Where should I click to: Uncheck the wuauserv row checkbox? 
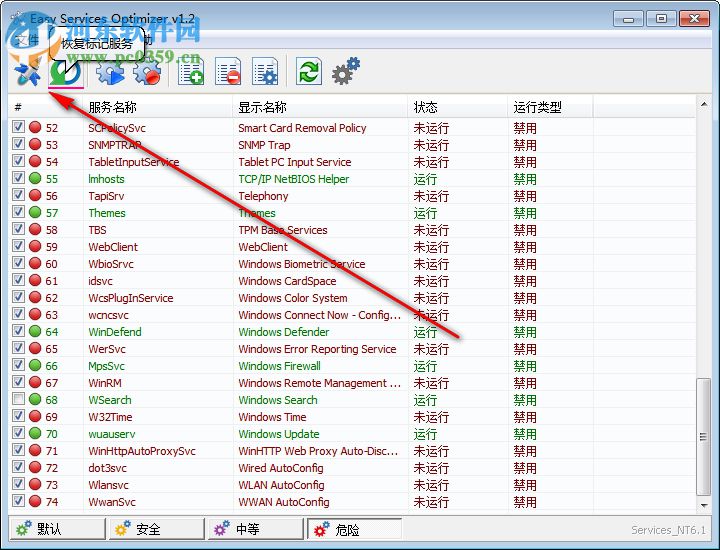[x=18, y=432]
